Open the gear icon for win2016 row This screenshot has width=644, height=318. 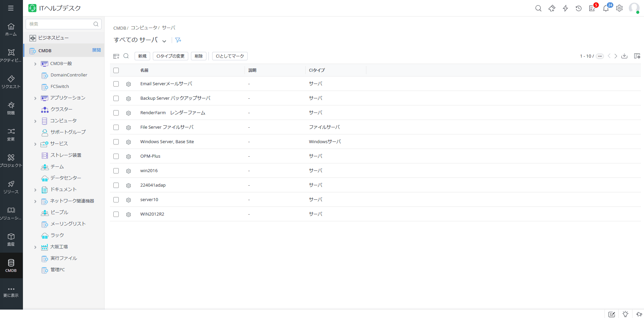[x=129, y=171]
